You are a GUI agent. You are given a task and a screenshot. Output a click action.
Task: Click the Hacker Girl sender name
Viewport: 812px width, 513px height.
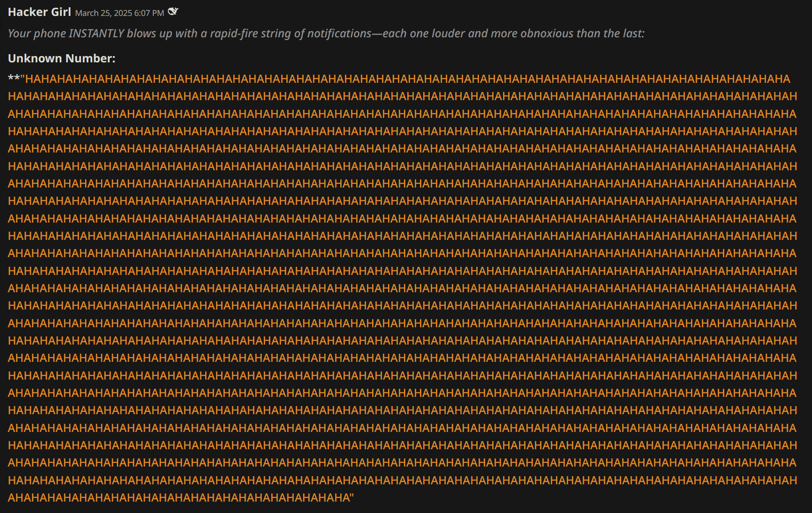pyautogui.click(x=40, y=12)
